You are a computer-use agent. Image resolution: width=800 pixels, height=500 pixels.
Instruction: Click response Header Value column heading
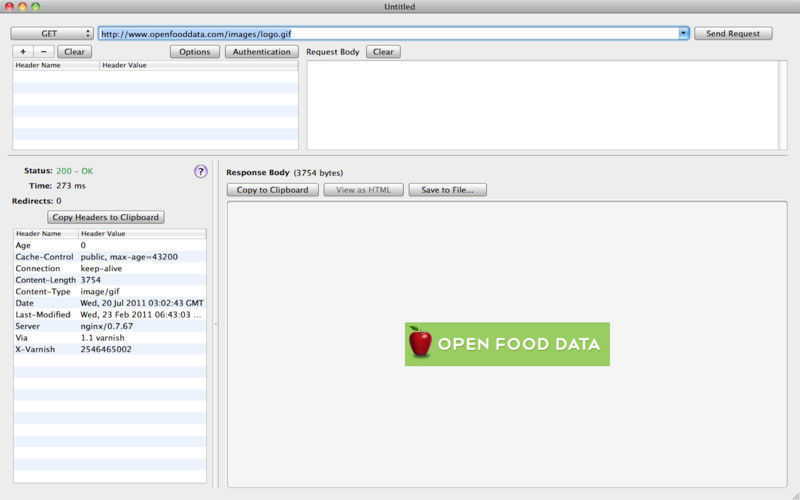142,234
